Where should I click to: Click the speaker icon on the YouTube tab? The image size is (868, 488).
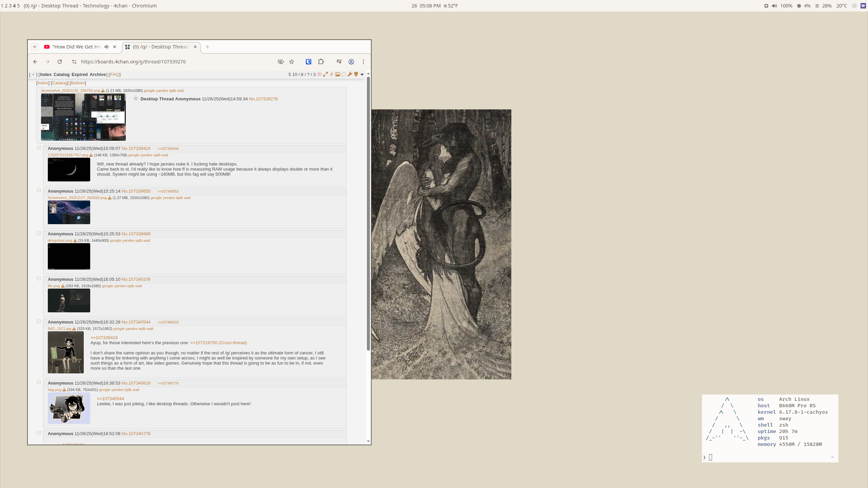tap(106, 47)
